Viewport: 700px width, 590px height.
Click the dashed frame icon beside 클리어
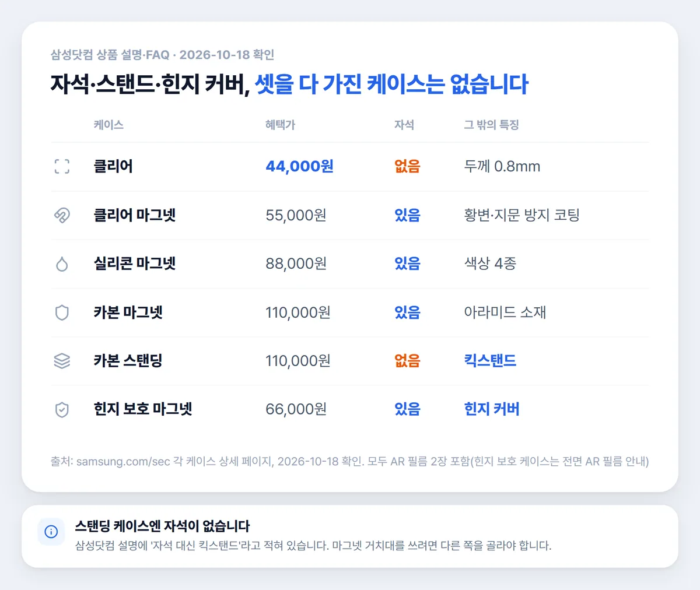click(62, 167)
